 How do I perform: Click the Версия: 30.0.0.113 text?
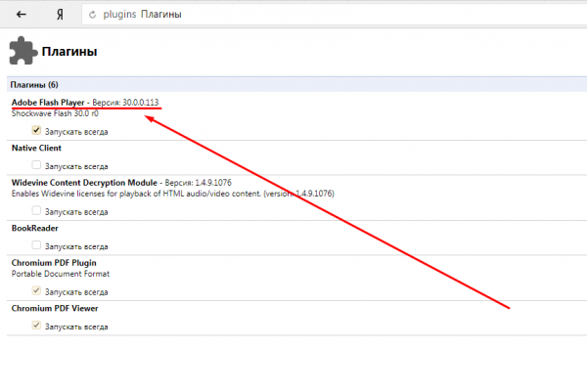125,103
